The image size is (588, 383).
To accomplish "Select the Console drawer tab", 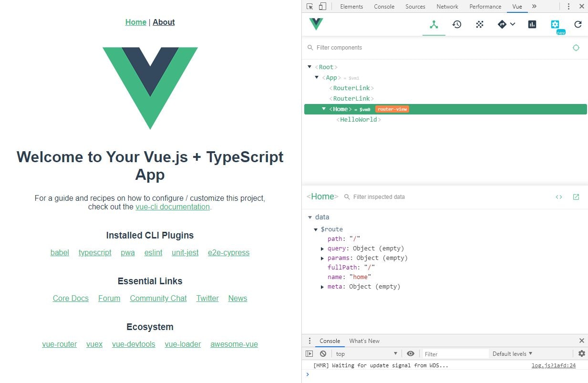I will pos(330,341).
